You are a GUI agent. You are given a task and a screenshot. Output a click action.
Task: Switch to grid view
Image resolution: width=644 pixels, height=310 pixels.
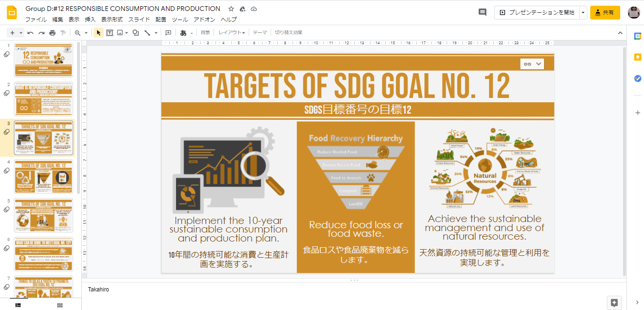click(60, 305)
